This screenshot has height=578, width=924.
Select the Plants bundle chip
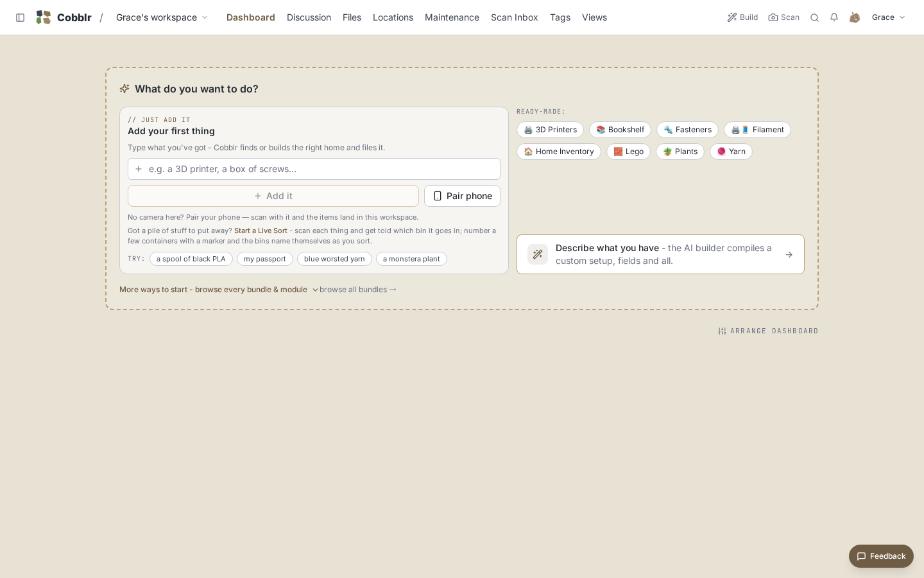pos(680,152)
